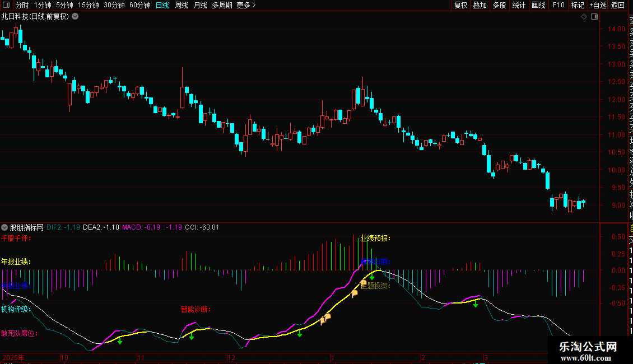Switch to the 周线 weekly tab
Image resolution: width=633 pixels, height=364 pixels.
(x=181, y=5)
